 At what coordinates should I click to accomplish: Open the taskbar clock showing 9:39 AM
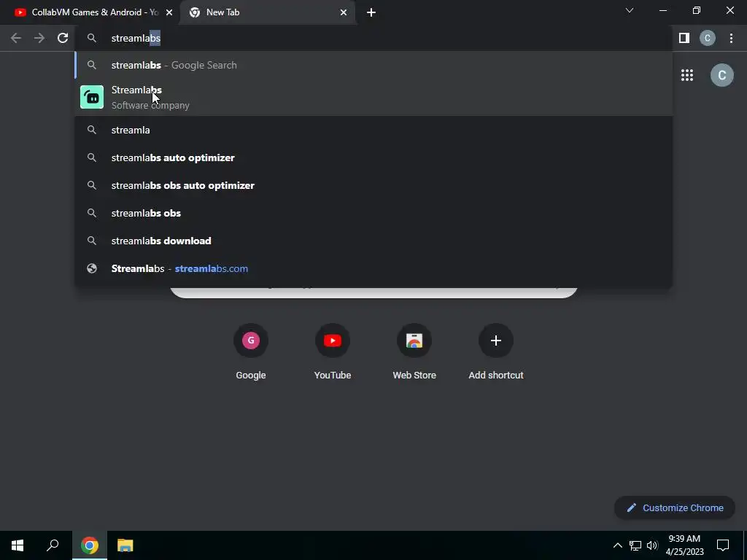click(684, 545)
